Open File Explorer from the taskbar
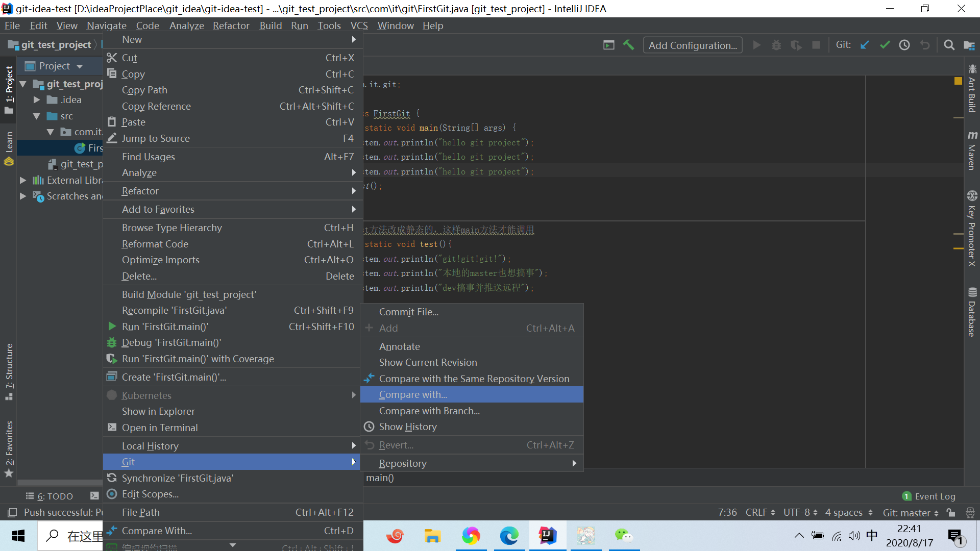This screenshot has height=551, width=980. tap(432, 536)
